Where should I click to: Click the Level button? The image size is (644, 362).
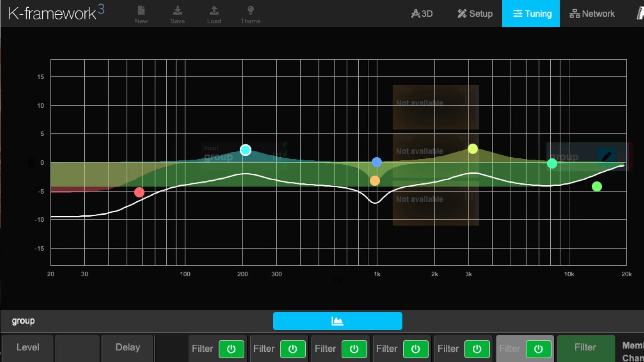coord(28,348)
